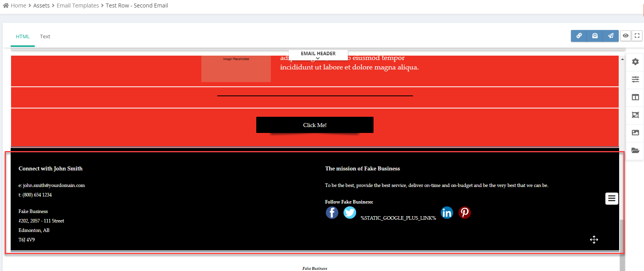Open the hamburger menu on footer block

click(612, 198)
